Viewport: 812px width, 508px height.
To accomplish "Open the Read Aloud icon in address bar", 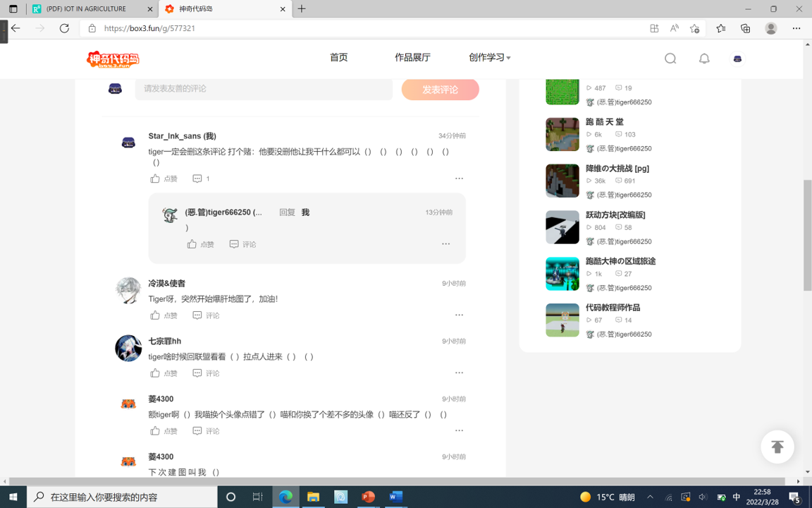I will click(x=675, y=28).
